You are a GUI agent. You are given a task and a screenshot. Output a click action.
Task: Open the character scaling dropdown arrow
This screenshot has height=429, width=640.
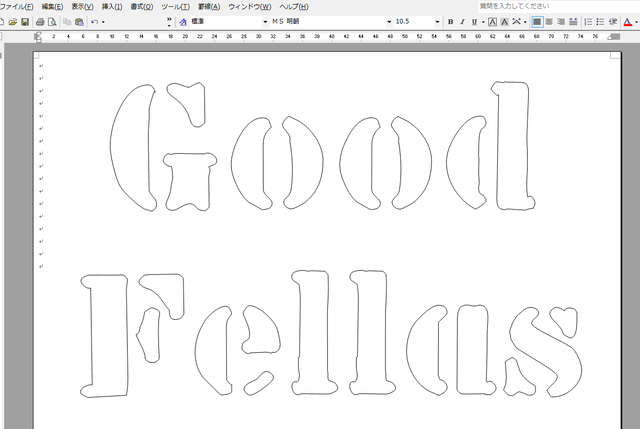click(525, 22)
